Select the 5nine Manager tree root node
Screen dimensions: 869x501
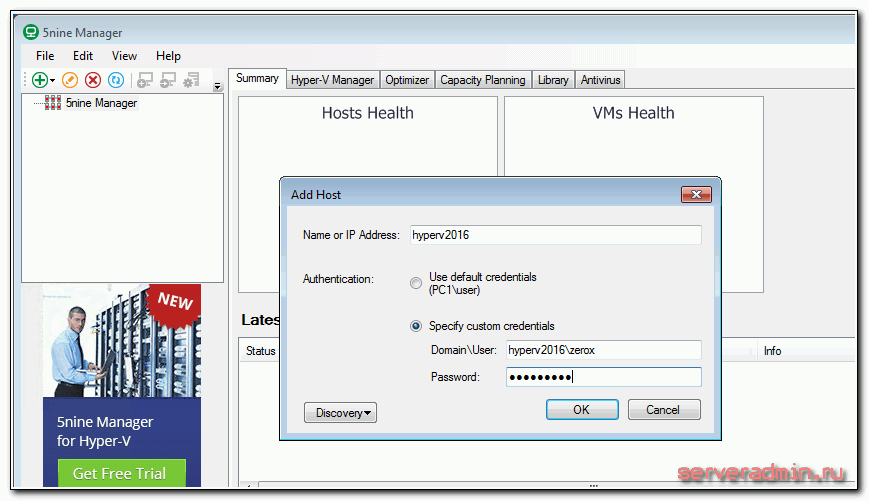[100, 103]
